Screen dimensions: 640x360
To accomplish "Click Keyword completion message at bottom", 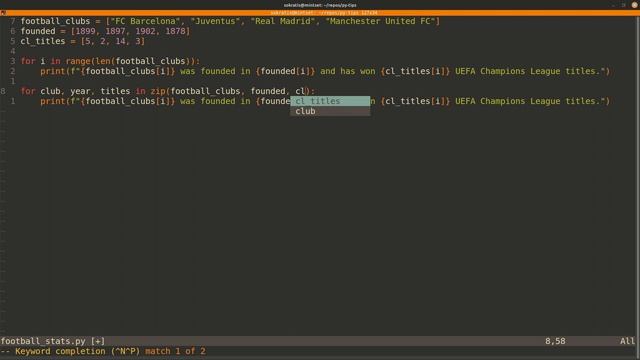I will tap(103, 351).
